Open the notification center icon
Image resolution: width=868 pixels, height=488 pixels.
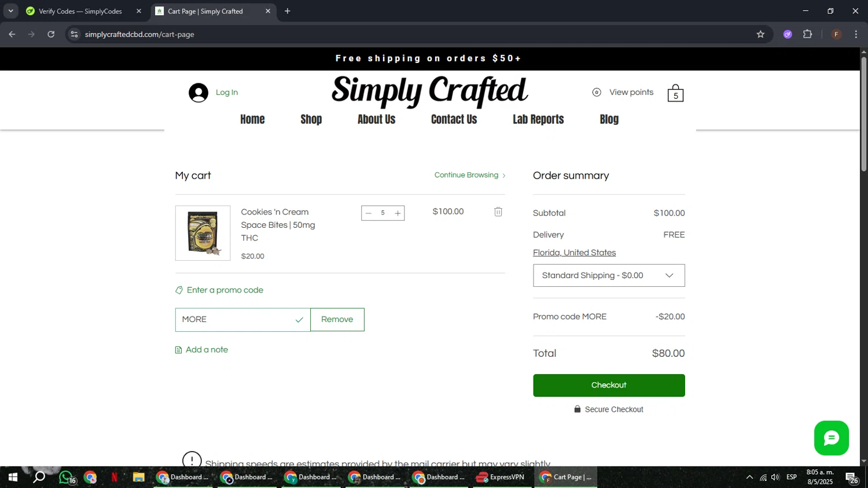(x=852, y=478)
